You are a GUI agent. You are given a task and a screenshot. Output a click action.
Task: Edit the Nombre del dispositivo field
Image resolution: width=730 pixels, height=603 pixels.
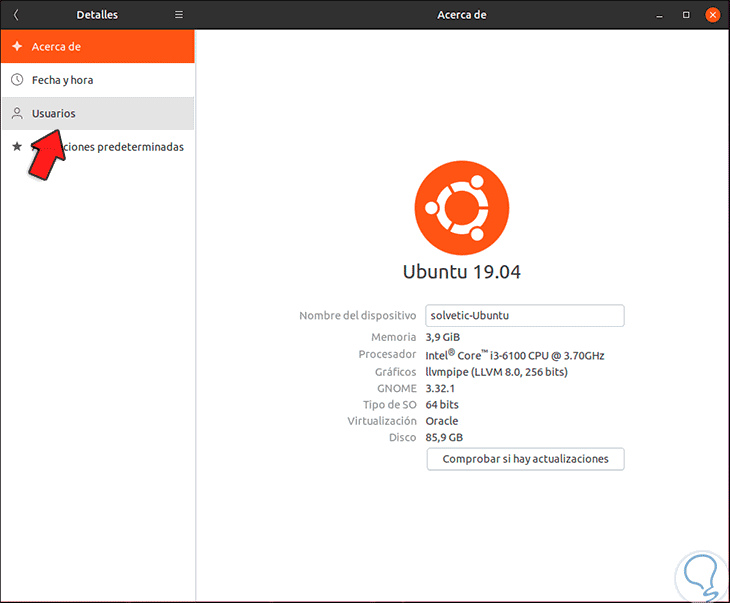(x=525, y=316)
